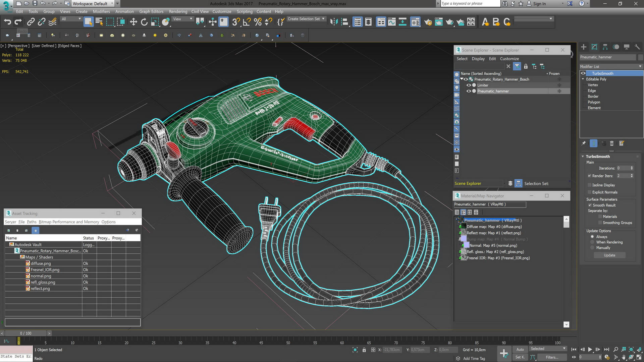
Task: Collapse the Editable Poly sub-object tree
Action: coord(583,79)
